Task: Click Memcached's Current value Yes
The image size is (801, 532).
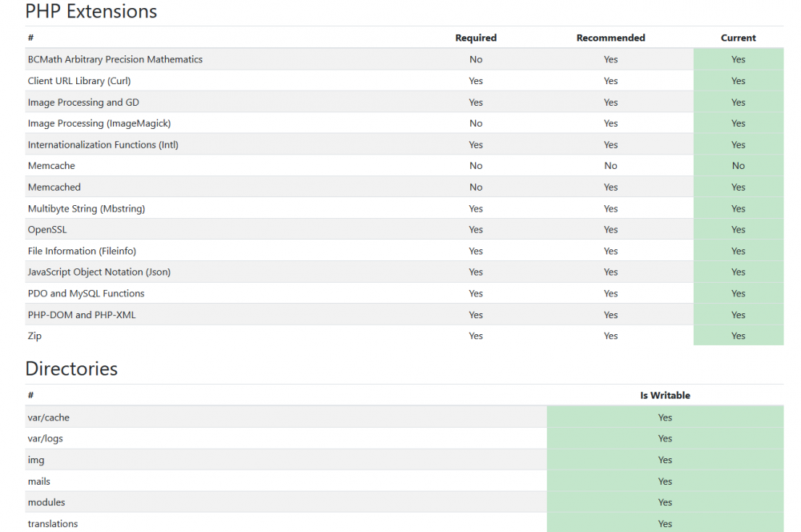Action: [739, 187]
